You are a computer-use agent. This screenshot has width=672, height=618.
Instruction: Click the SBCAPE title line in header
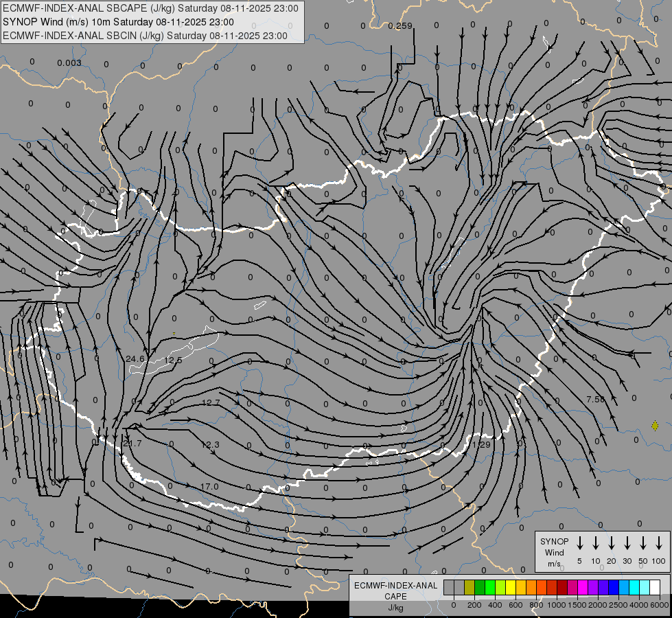150,8
